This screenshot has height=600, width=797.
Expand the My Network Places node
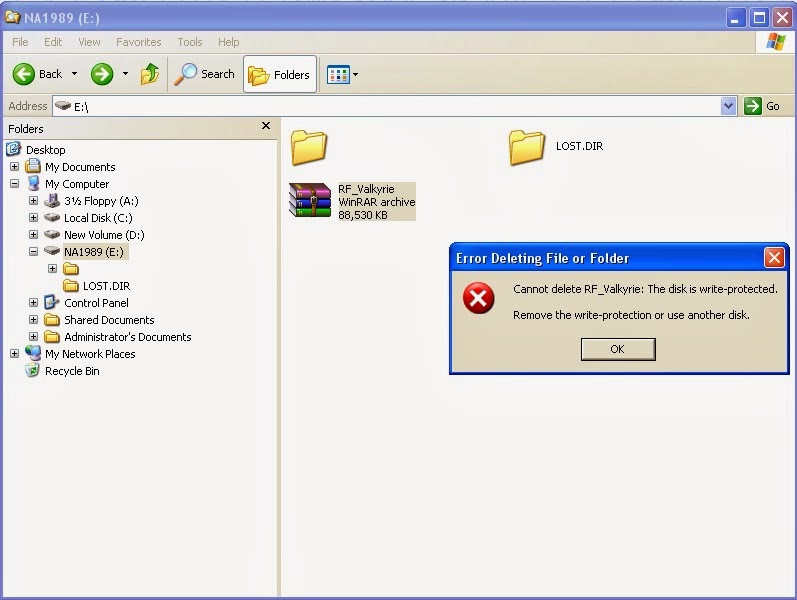[x=14, y=353]
